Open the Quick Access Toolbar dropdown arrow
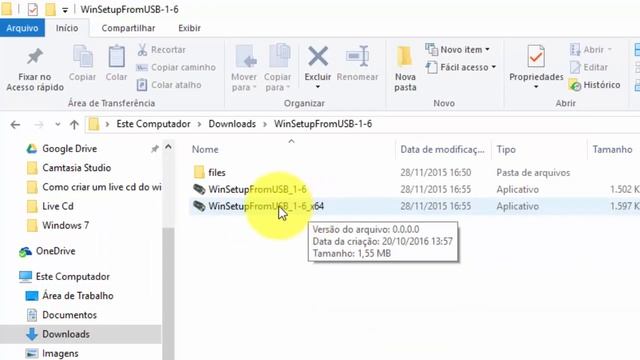 (65, 10)
